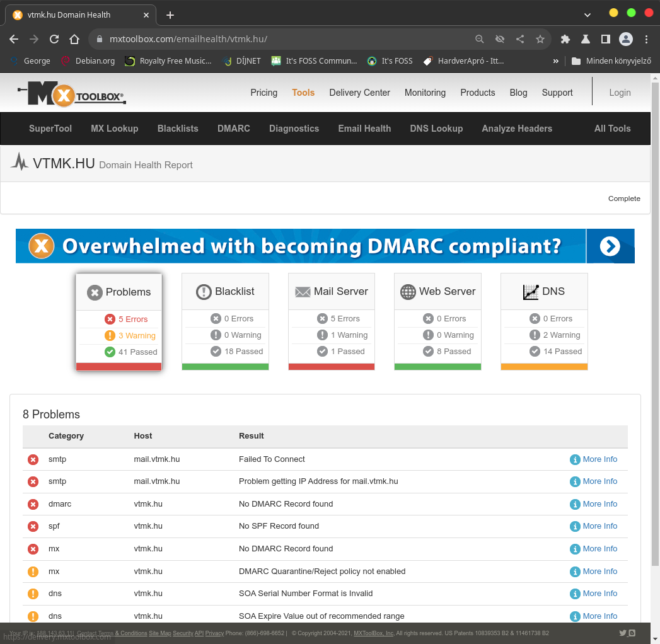This screenshot has width=660, height=644.
Task: Open the Mail Server summary card
Action: point(332,322)
